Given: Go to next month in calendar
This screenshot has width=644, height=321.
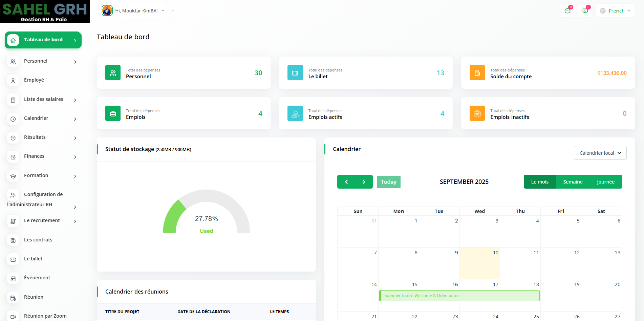Looking at the screenshot, I should [364, 182].
